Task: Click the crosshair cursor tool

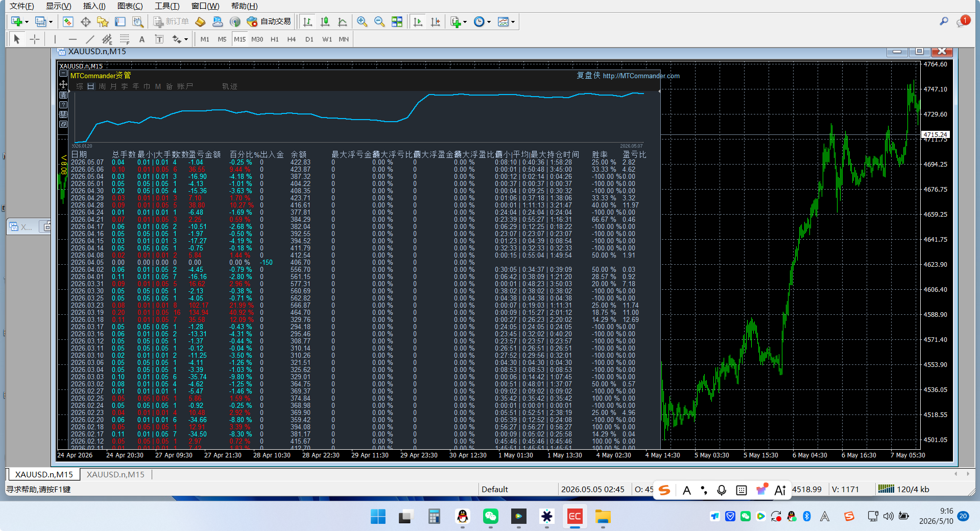Action: pos(34,39)
